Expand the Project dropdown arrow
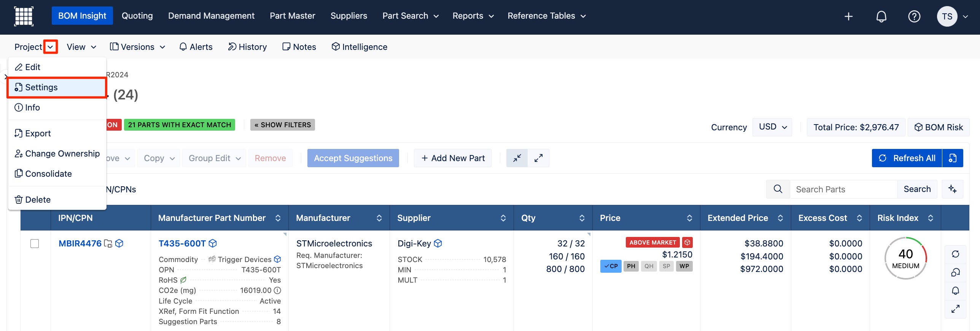 (x=51, y=47)
